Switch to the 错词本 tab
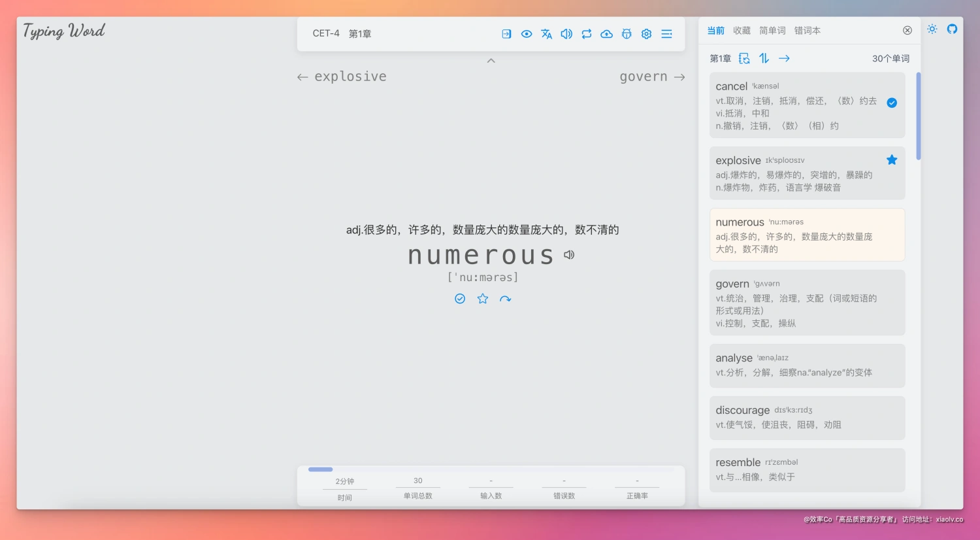The image size is (980, 540). [x=807, y=31]
